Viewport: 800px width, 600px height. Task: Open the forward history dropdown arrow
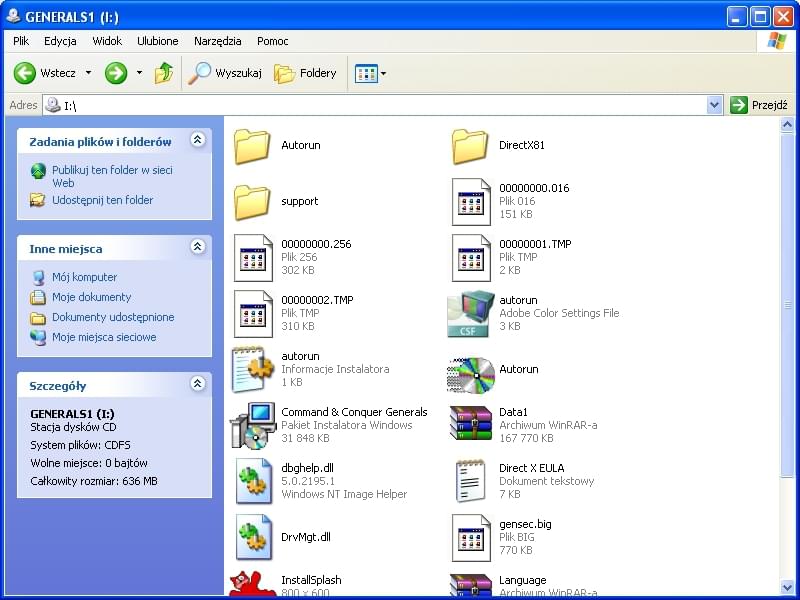(139, 73)
